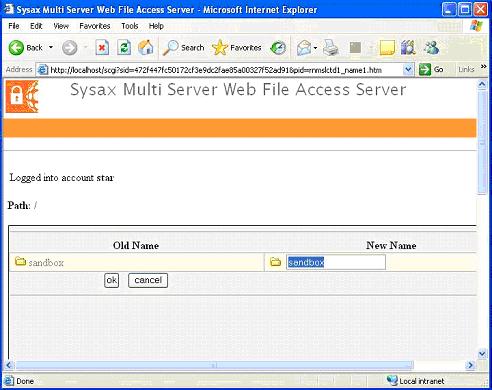This screenshot has height=390, width=492.
Task: Click the old sandbox folder icon
Action: (20, 261)
